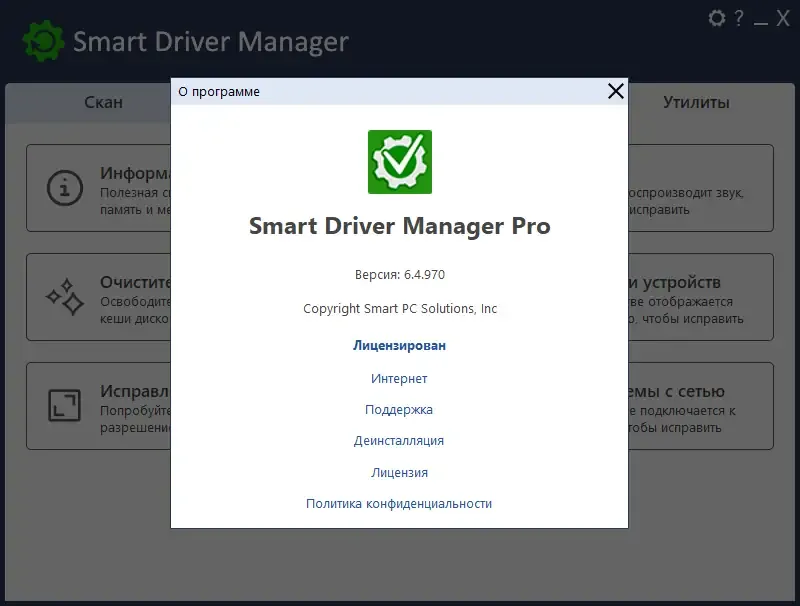Click the Smart Driver Manager Pro logo in the dialog

tap(400, 162)
